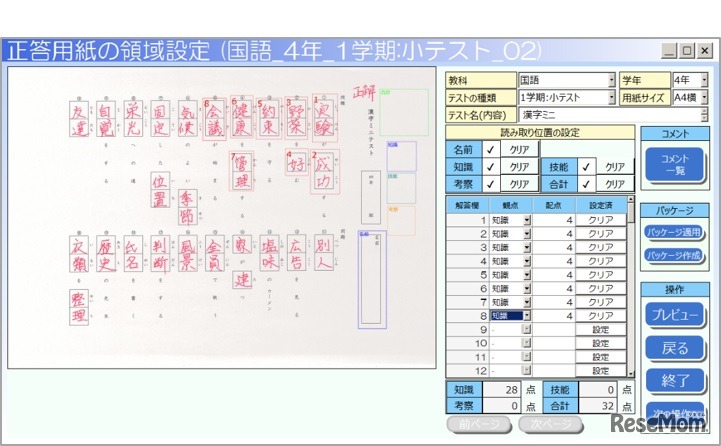The height and width of the screenshot is (446, 721).
Task: Click the 終了 button
Action: 675,381
